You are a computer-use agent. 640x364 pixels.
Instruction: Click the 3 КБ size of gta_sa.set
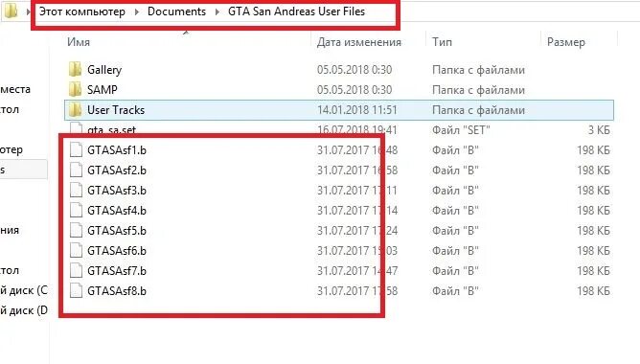(599, 129)
